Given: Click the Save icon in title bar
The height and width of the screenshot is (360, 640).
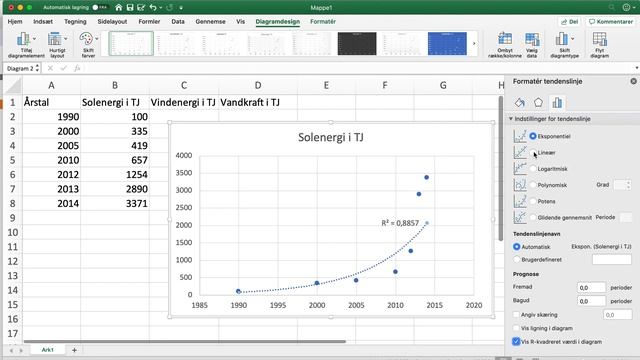Looking at the screenshot, I should tap(130, 7).
